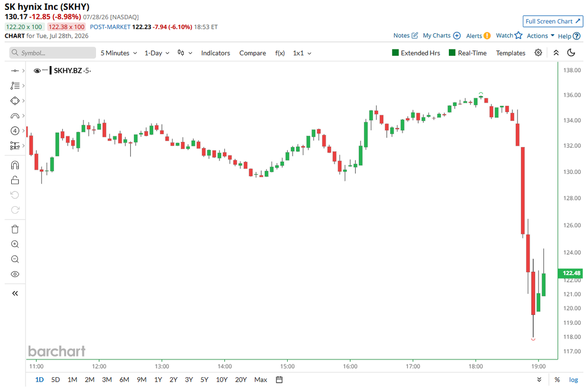Open chart settings gear icon

click(x=539, y=53)
